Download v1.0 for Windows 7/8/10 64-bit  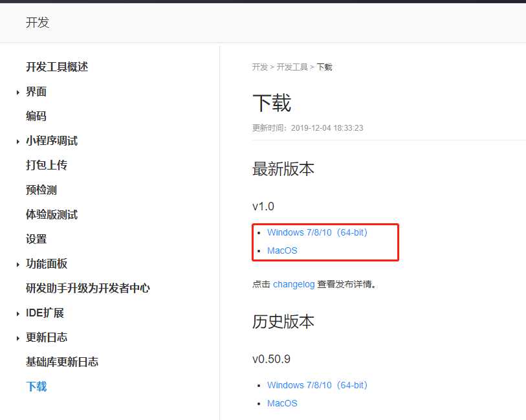(x=317, y=232)
